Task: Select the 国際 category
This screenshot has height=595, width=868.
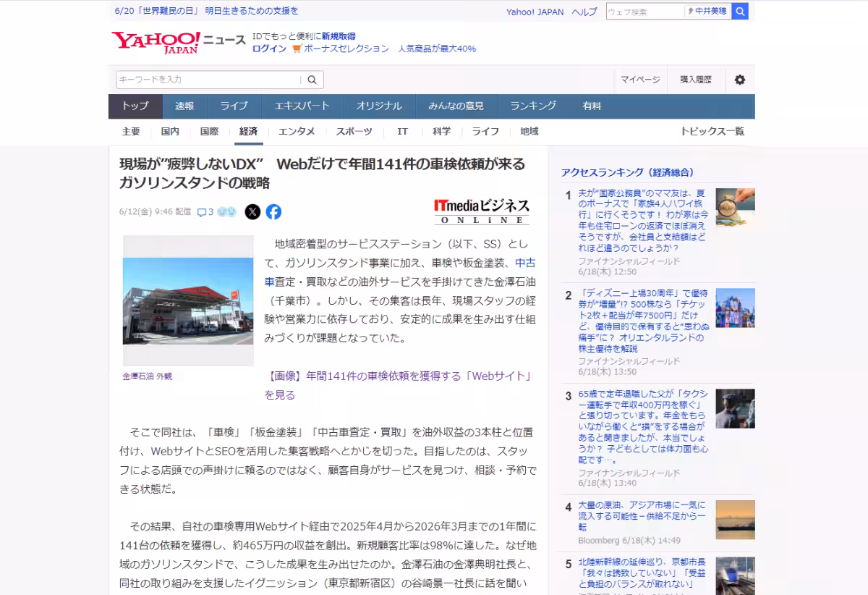Action: point(209,132)
